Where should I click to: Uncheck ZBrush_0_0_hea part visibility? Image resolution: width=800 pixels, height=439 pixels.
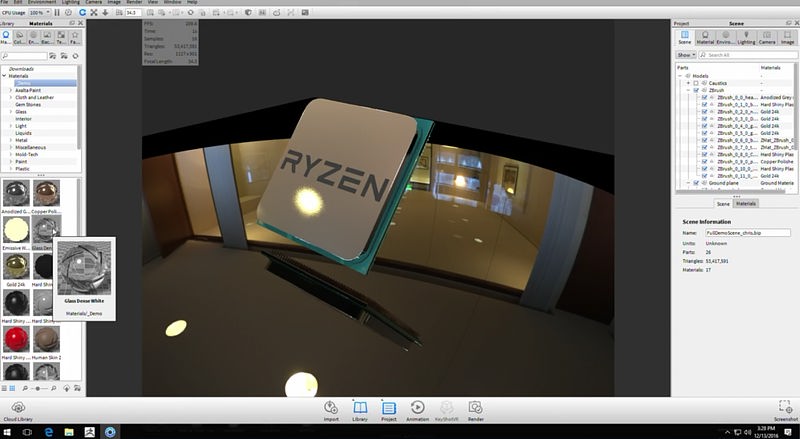[704, 97]
